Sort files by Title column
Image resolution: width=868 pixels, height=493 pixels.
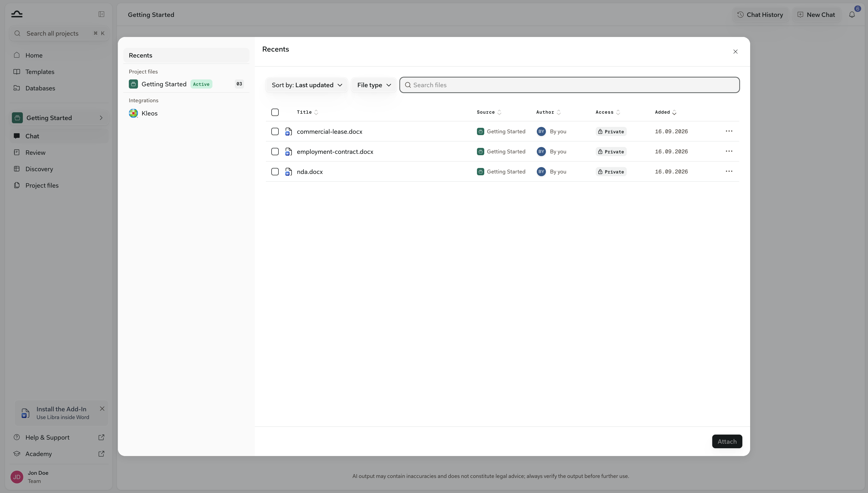pos(307,112)
